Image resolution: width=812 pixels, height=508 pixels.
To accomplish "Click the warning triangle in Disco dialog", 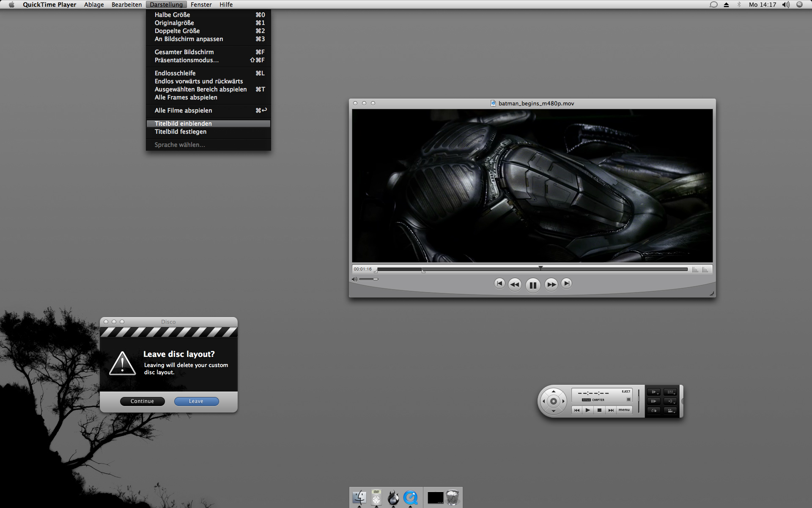I will (122, 364).
